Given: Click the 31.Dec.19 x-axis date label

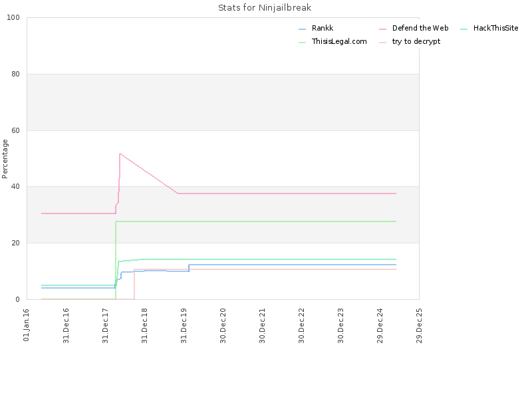Looking at the screenshot, I should (x=184, y=326).
